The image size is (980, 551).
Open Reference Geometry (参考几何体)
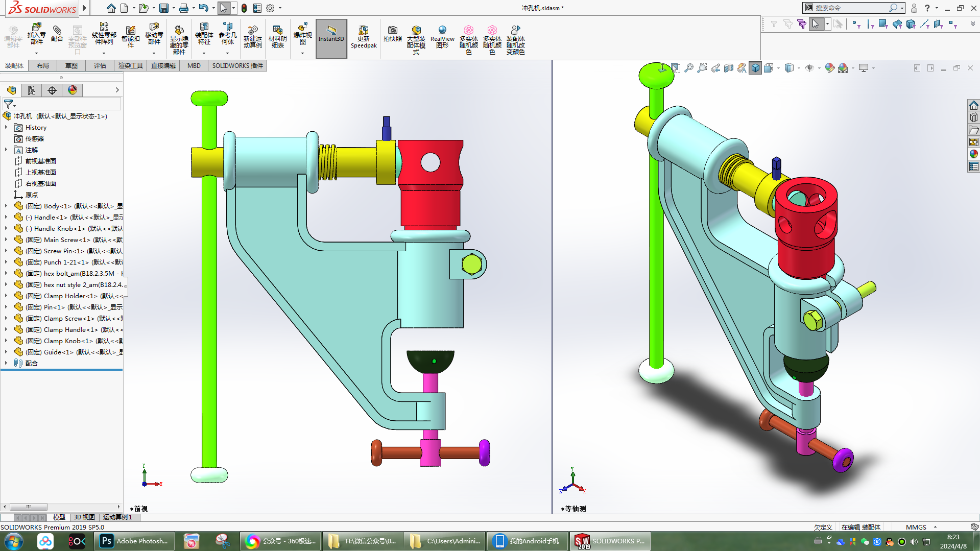click(228, 34)
